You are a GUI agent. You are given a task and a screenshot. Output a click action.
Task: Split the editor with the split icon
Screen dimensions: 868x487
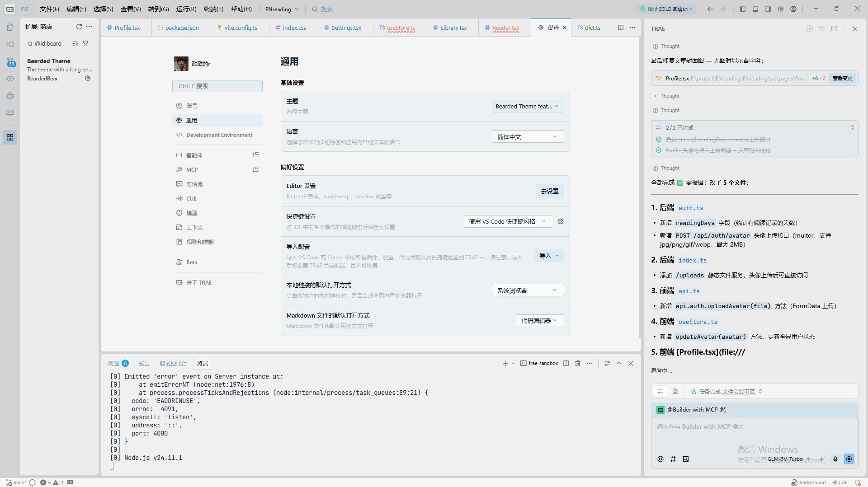pos(620,28)
